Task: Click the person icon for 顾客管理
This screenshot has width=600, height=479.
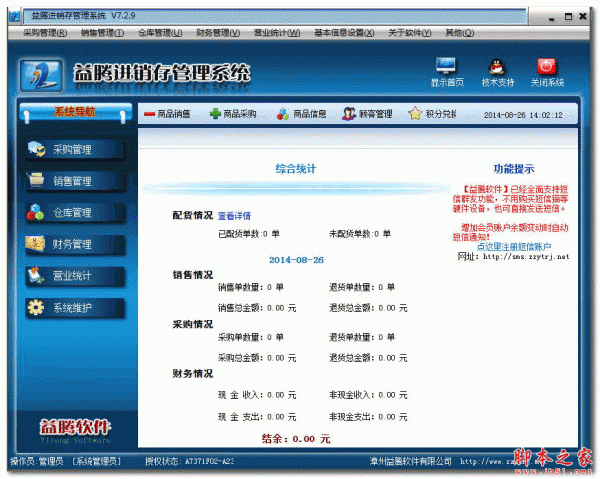Action: click(x=349, y=114)
